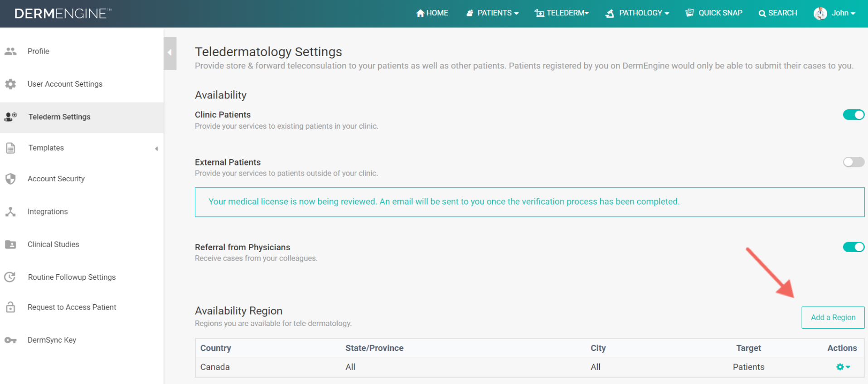This screenshot has width=868, height=384.
Task: Click the Country column header
Action: pyautogui.click(x=216, y=348)
